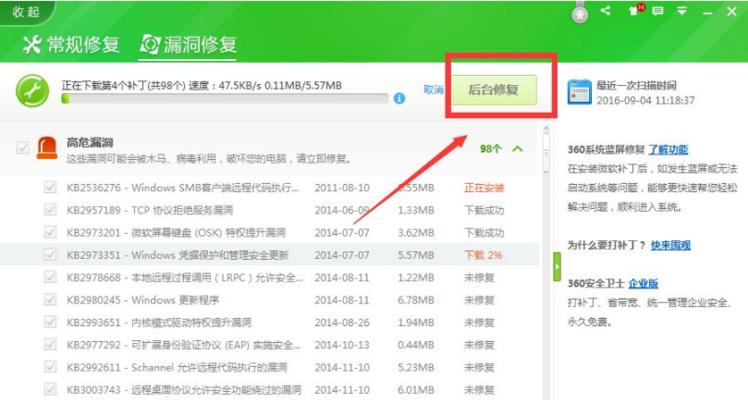748x400 pixels.
Task: Open the main menu dropdown icon
Action: [x=682, y=11]
